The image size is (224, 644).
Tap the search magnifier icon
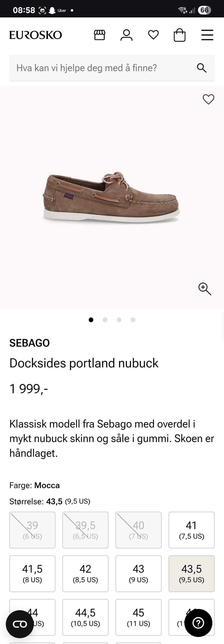(x=202, y=68)
